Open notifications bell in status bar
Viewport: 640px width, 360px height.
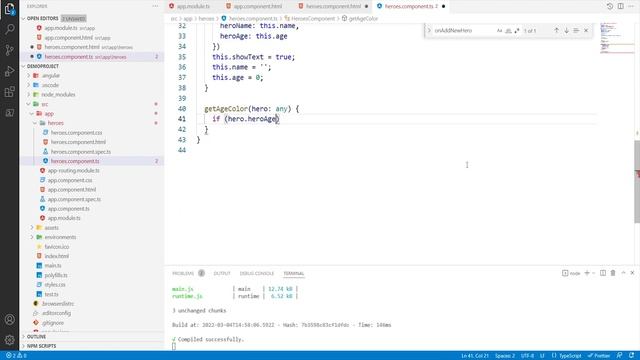[631, 356]
